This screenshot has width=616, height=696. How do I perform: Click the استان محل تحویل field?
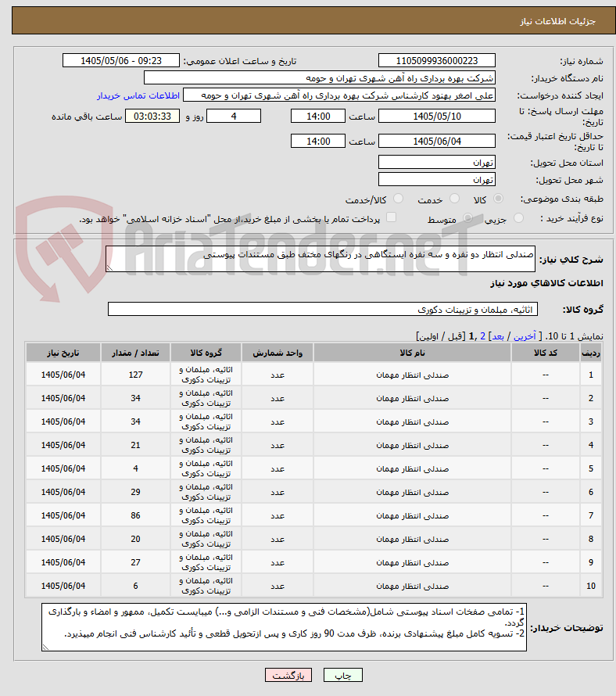[437, 163]
